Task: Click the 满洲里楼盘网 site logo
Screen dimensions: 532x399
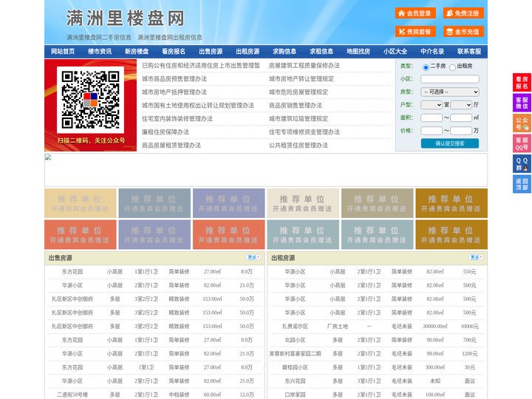Action: click(125, 18)
